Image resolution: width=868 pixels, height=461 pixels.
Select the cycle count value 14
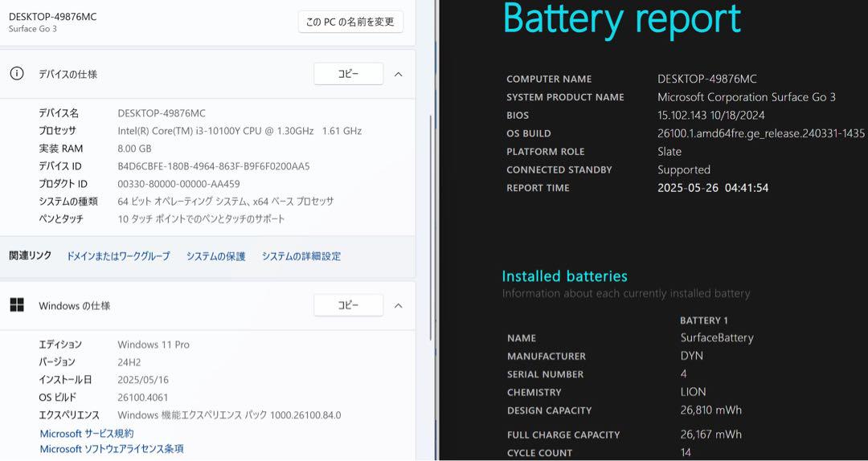[686, 453]
